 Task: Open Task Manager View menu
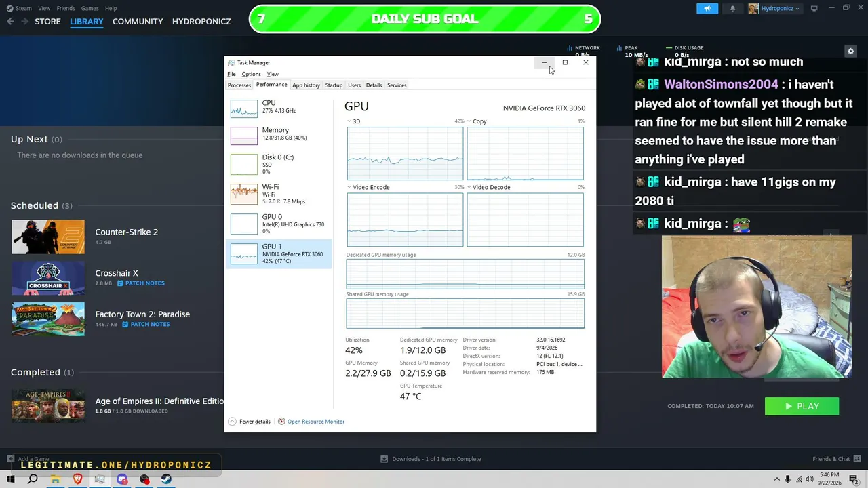pos(273,74)
